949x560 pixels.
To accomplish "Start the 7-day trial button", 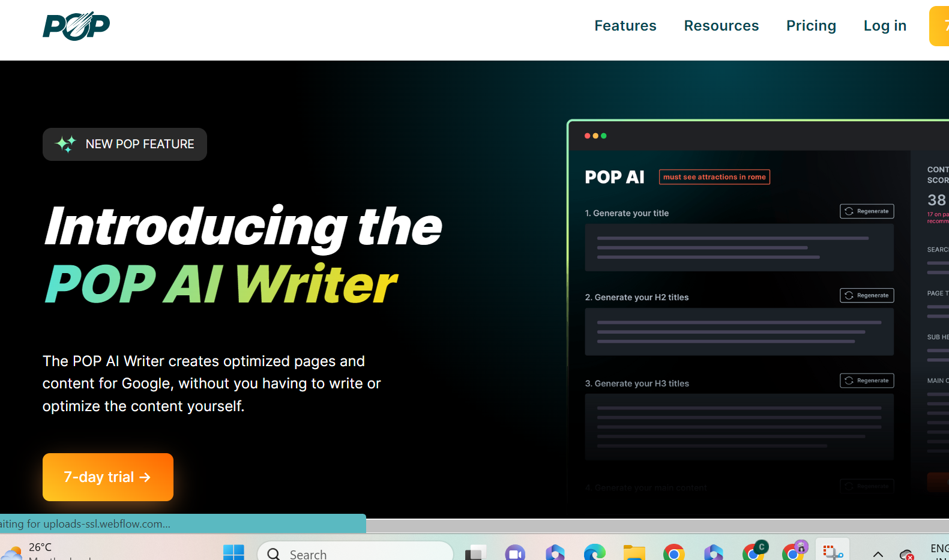I will tap(108, 477).
